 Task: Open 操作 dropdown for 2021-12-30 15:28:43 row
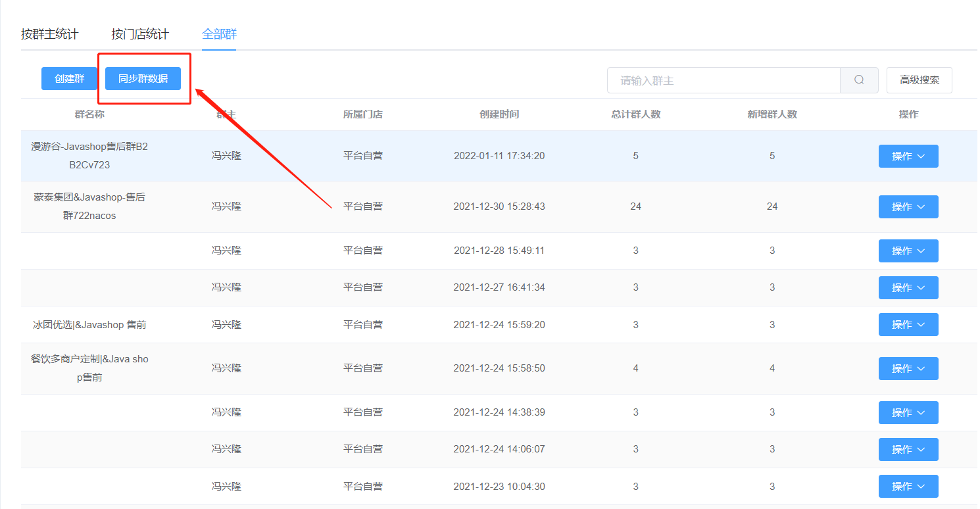[x=908, y=206]
